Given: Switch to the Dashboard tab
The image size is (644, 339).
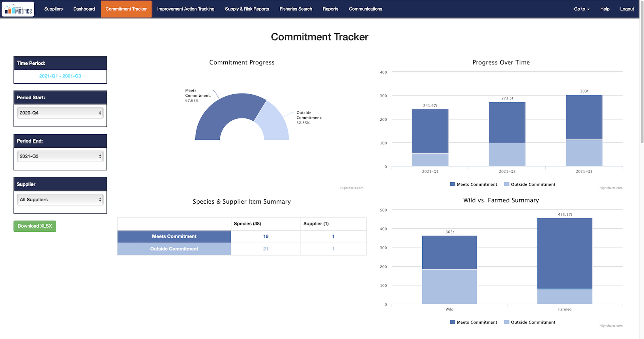Looking at the screenshot, I should (x=84, y=9).
